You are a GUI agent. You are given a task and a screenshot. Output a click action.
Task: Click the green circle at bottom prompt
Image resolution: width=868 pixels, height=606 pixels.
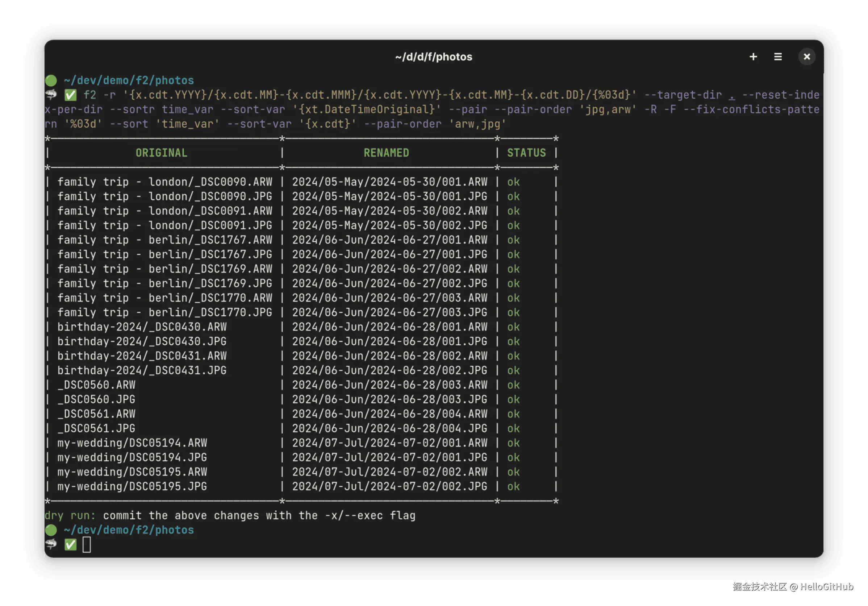[51, 530]
